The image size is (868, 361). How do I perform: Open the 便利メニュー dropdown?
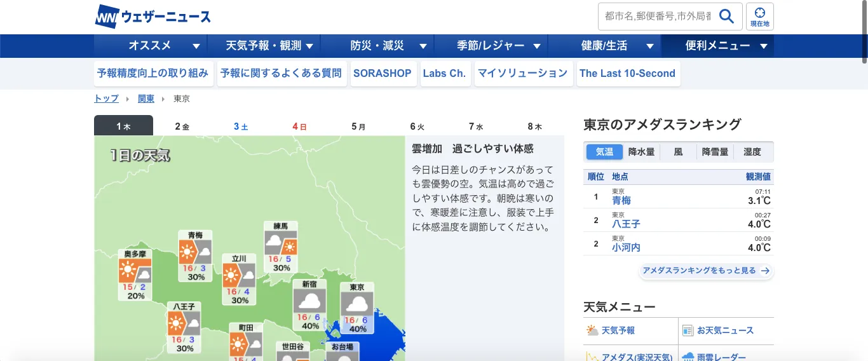pyautogui.click(x=726, y=46)
